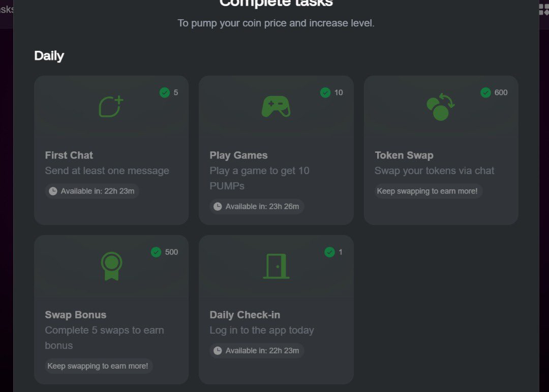Click the clock icon under Daily Check-in
549x392 pixels.
(218, 350)
